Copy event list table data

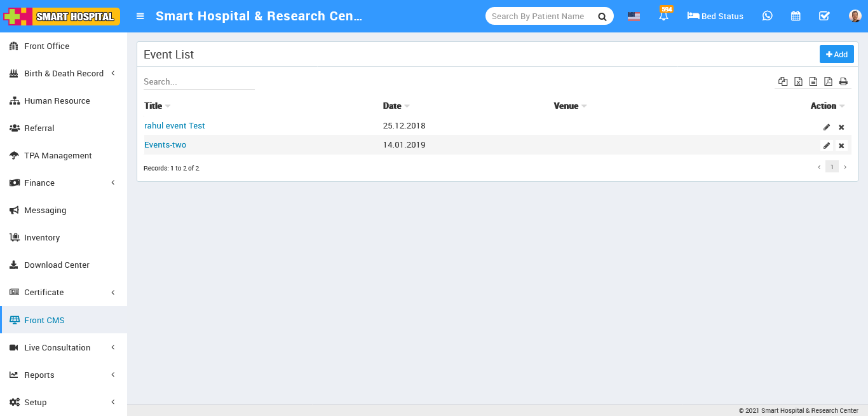coord(783,81)
